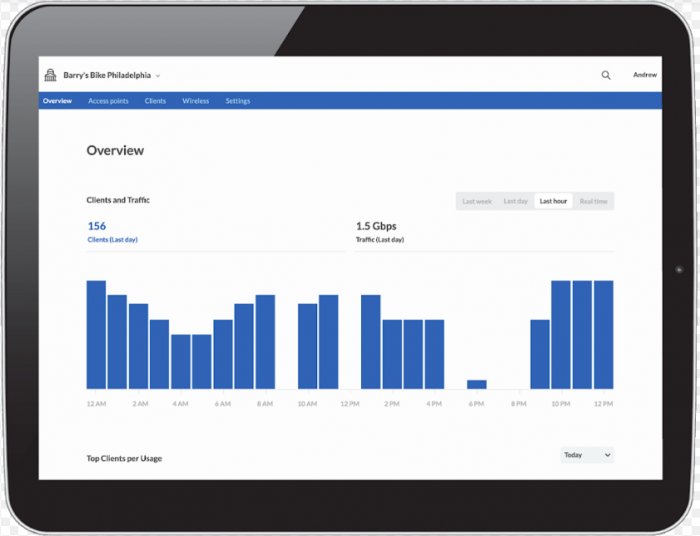The width and height of the screenshot is (700, 536).
Task: Open the Access points tab
Action: point(108,101)
